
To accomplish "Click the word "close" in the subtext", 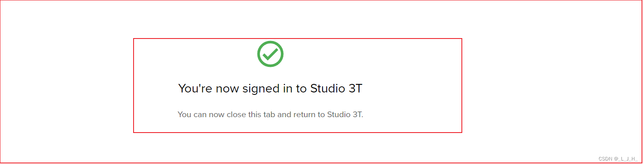I will click(x=236, y=115).
